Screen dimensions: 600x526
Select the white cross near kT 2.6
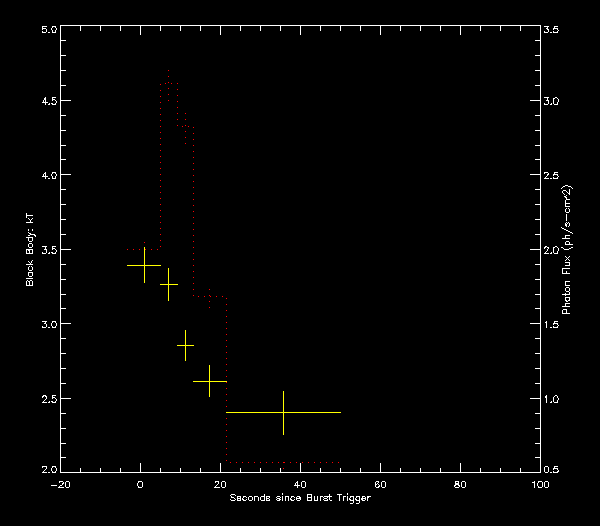point(209,381)
